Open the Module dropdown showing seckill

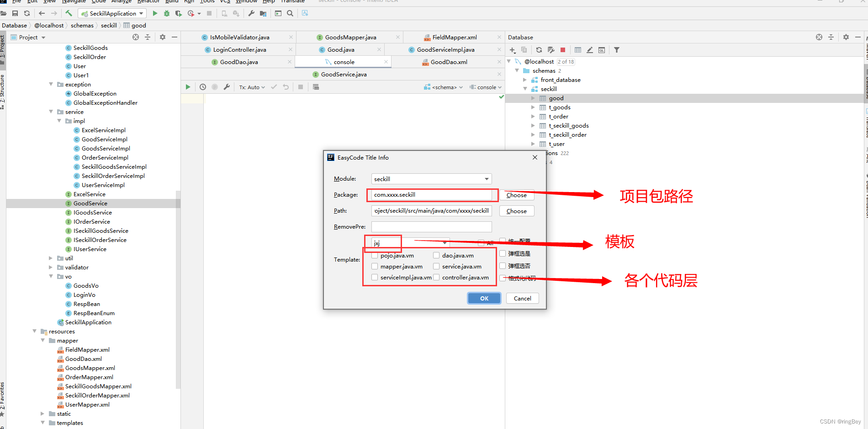(431, 179)
